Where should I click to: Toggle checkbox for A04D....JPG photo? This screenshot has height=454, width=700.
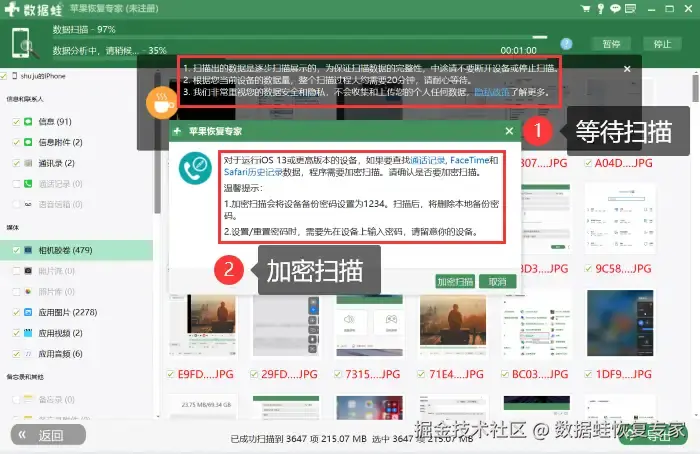[x=588, y=163]
